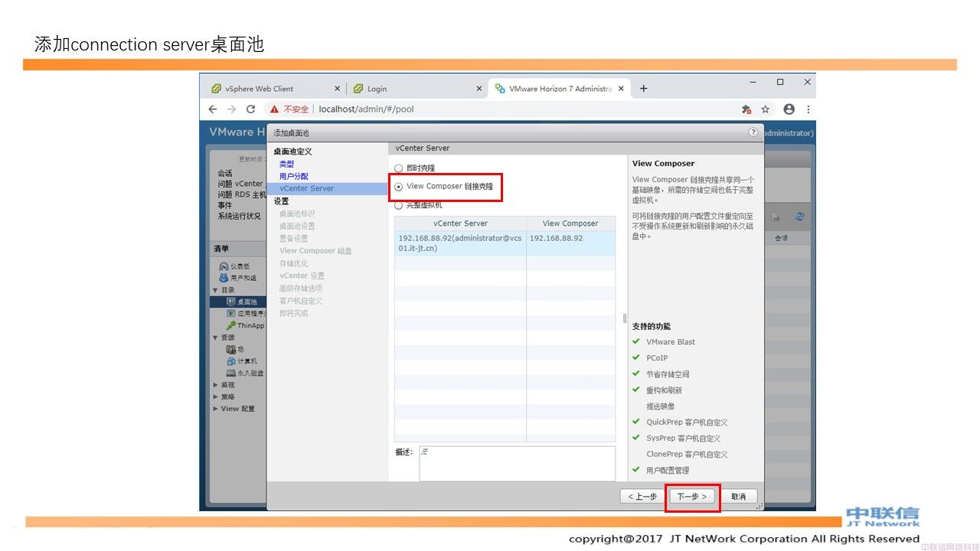The image size is (980, 551).
Task: Click the 会话 column header behind dialog
Action: tap(781, 239)
